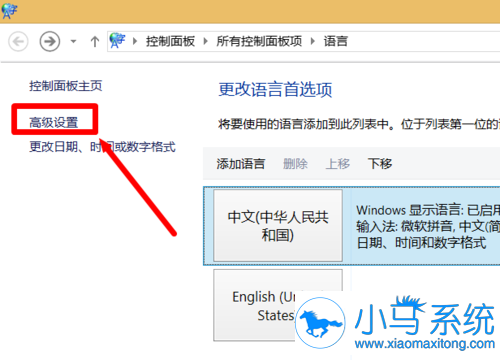
Task: Click 删除 in the language toolbar
Action: 295,164
